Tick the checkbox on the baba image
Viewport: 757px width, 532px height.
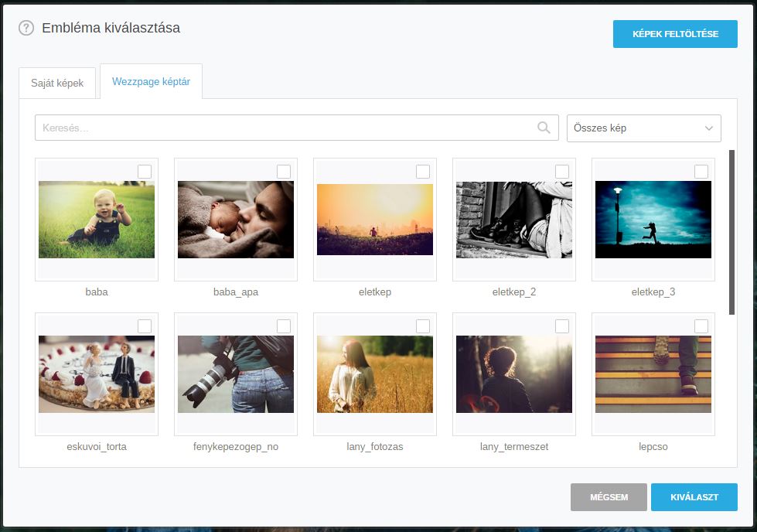coord(145,172)
